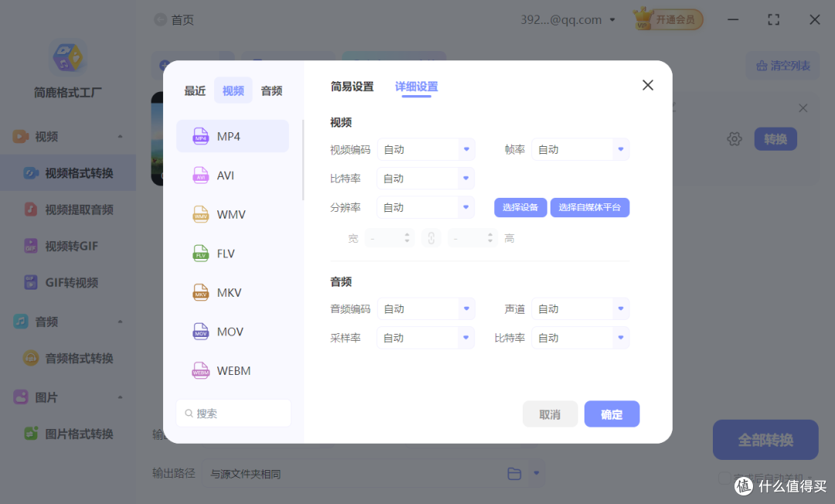This screenshot has height=504, width=835.
Task: Switch to the 最近 tab
Action: click(x=195, y=90)
